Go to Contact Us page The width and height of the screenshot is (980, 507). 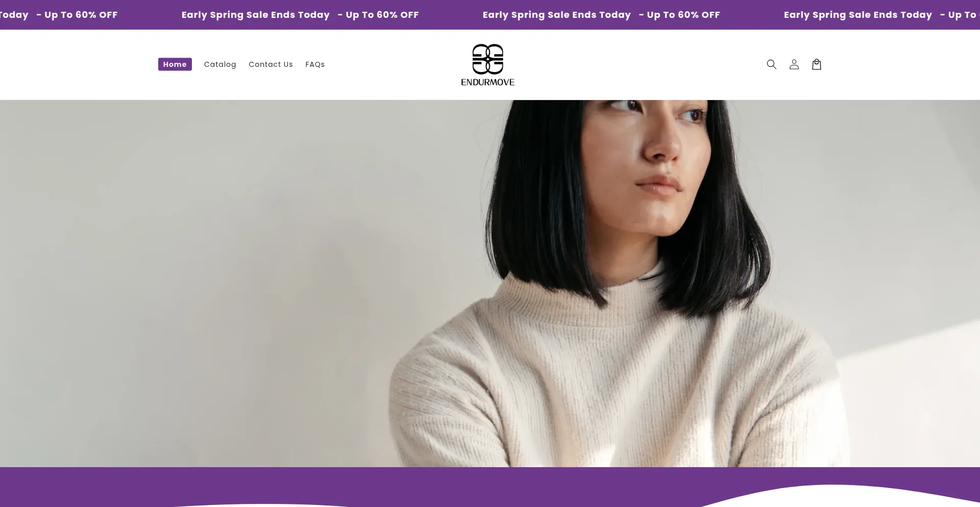(271, 64)
